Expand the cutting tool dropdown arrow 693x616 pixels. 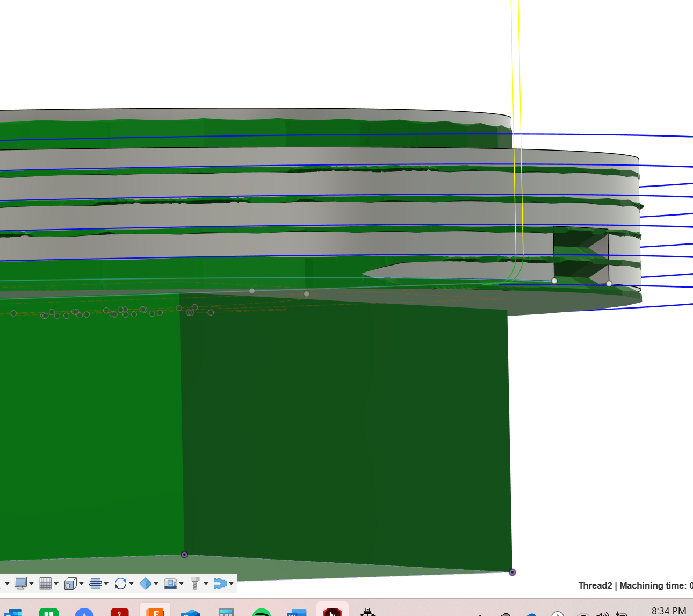click(x=206, y=583)
